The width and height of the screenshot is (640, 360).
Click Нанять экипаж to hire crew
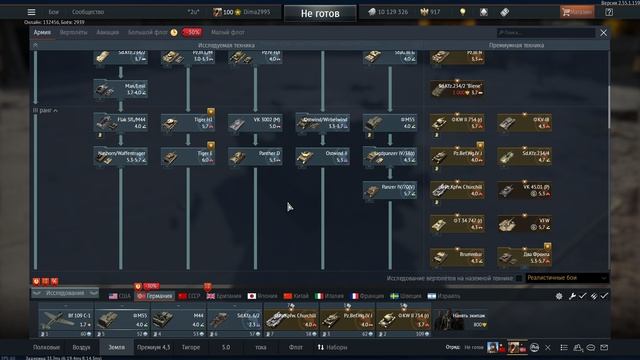tap(461, 320)
